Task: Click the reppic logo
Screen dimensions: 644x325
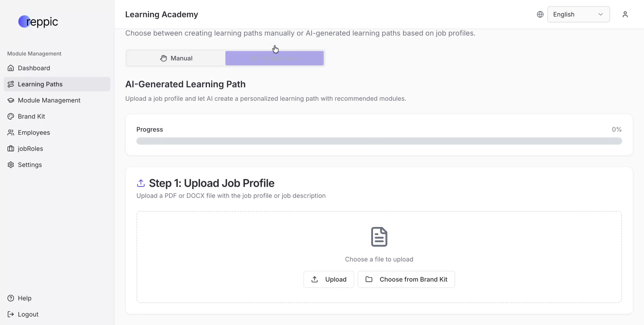Action: [38, 22]
